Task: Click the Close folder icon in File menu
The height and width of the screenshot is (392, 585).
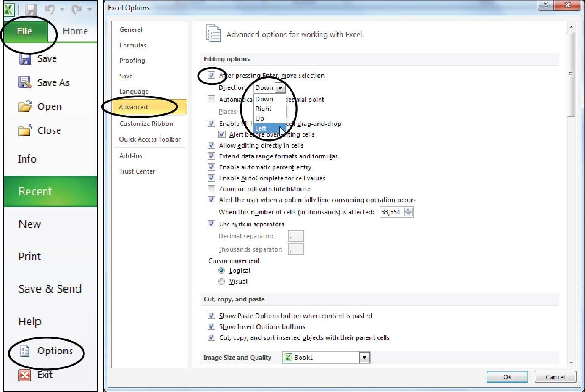Action: [25, 130]
